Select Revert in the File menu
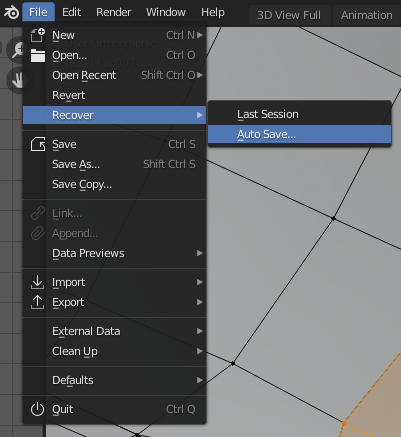This screenshot has height=437, width=401. [x=115, y=95]
